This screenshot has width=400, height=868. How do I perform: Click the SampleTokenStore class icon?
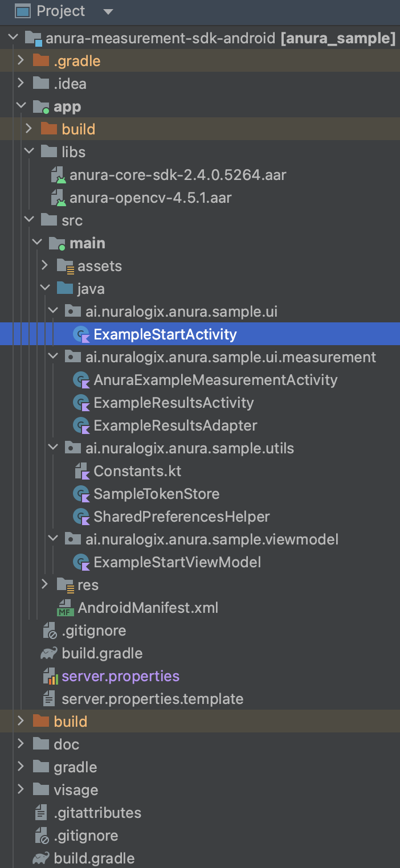click(x=82, y=494)
